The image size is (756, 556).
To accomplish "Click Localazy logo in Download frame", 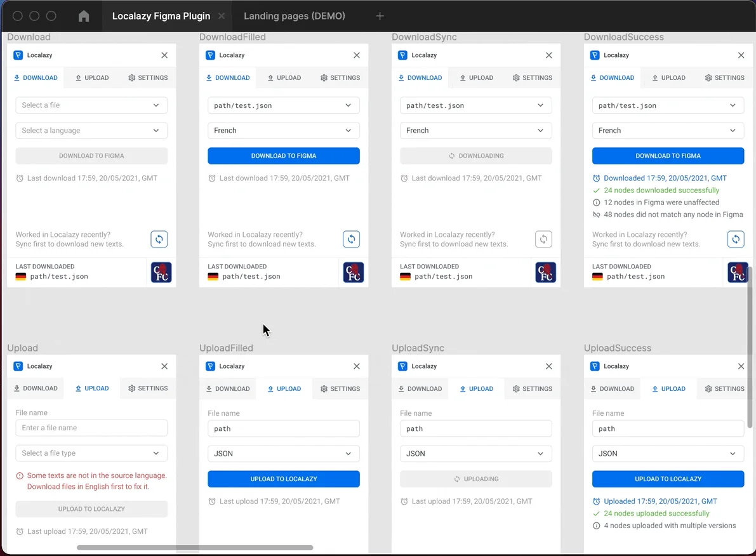I will point(18,55).
